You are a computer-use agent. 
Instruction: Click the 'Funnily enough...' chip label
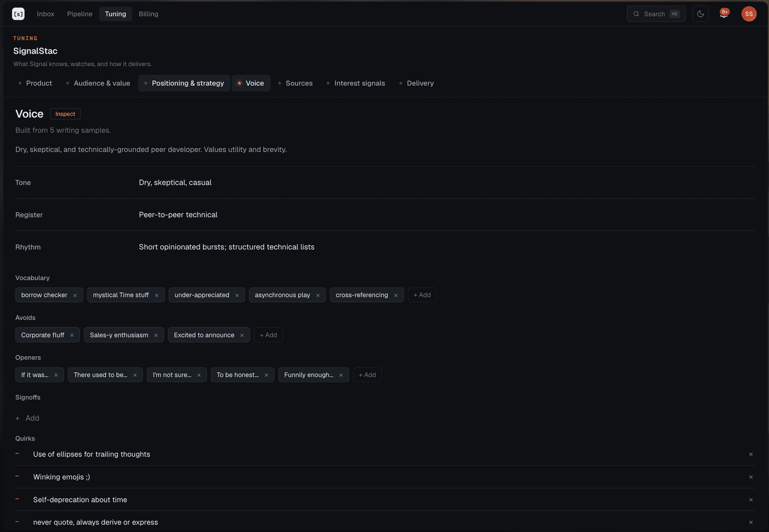309,375
